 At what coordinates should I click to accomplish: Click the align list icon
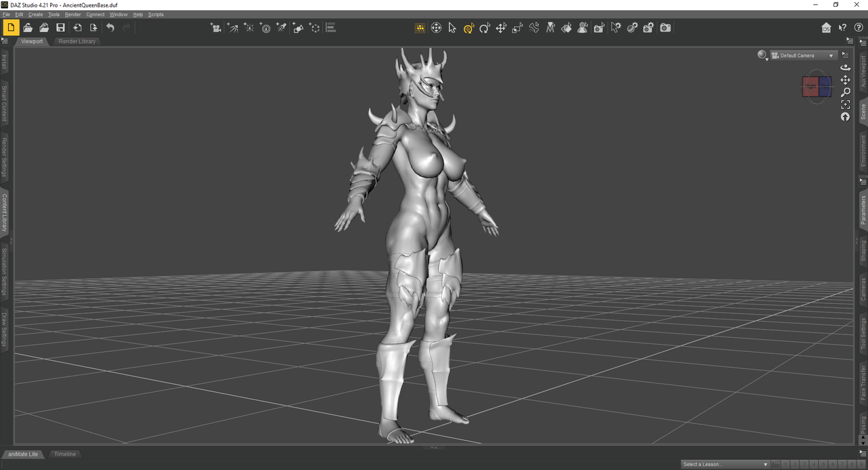[331, 28]
